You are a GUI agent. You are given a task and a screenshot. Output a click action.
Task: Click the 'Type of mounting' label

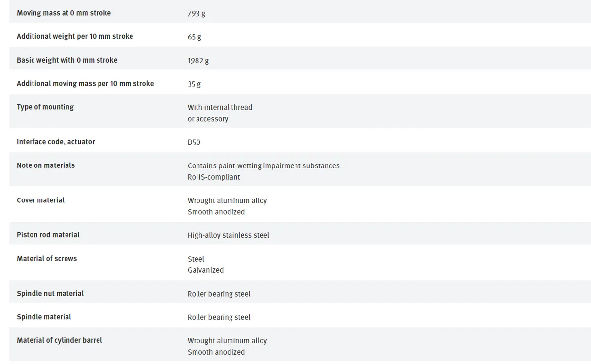[x=45, y=107]
